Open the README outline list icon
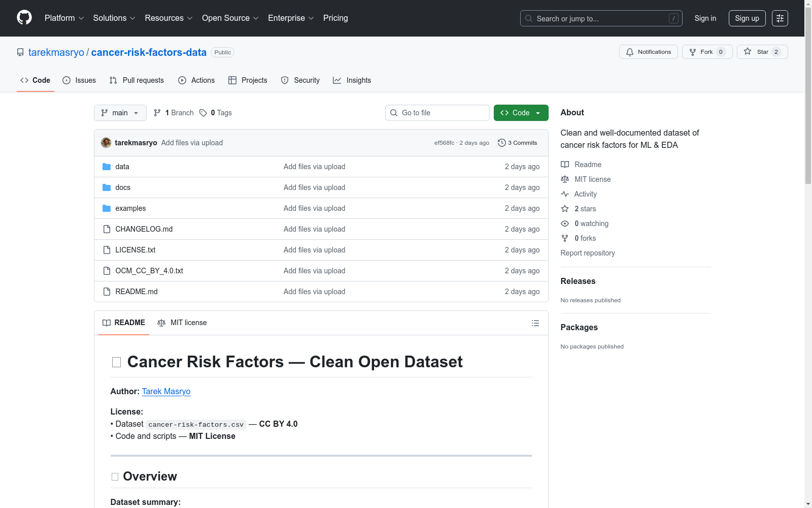Image resolution: width=812 pixels, height=508 pixels. click(x=535, y=323)
